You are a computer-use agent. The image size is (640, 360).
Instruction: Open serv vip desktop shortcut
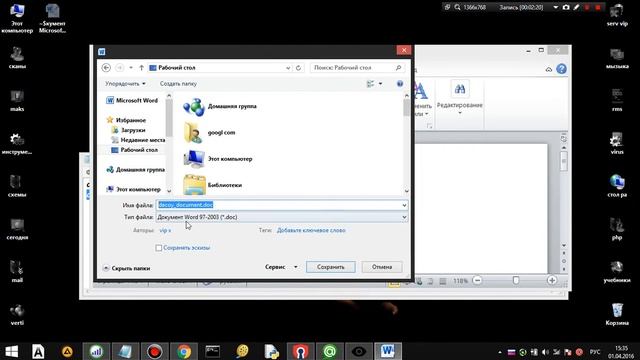click(x=617, y=16)
